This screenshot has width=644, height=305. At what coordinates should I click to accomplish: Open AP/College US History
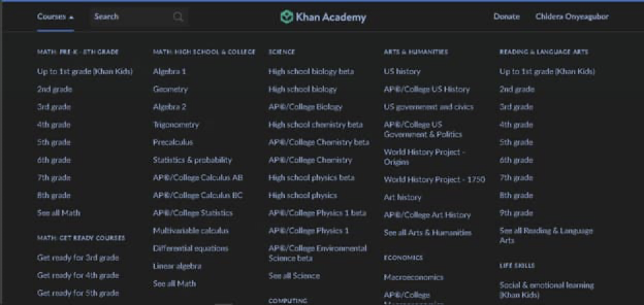tap(427, 89)
